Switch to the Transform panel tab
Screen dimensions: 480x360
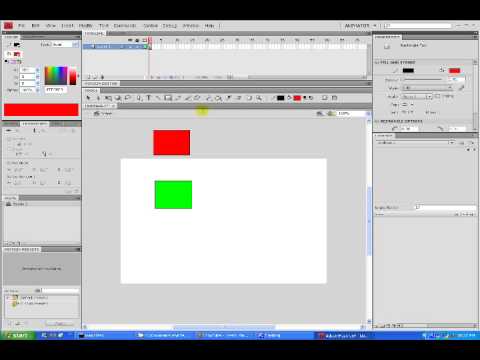click(x=35, y=124)
